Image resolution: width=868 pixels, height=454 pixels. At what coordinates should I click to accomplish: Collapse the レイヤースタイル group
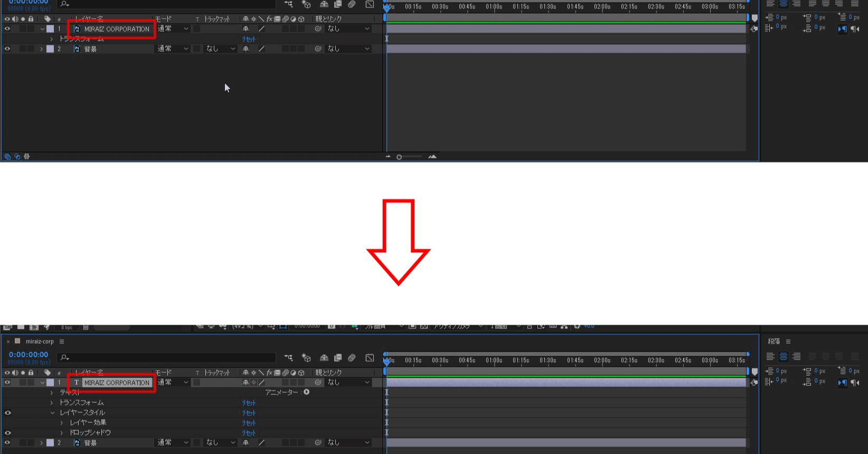point(52,413)
